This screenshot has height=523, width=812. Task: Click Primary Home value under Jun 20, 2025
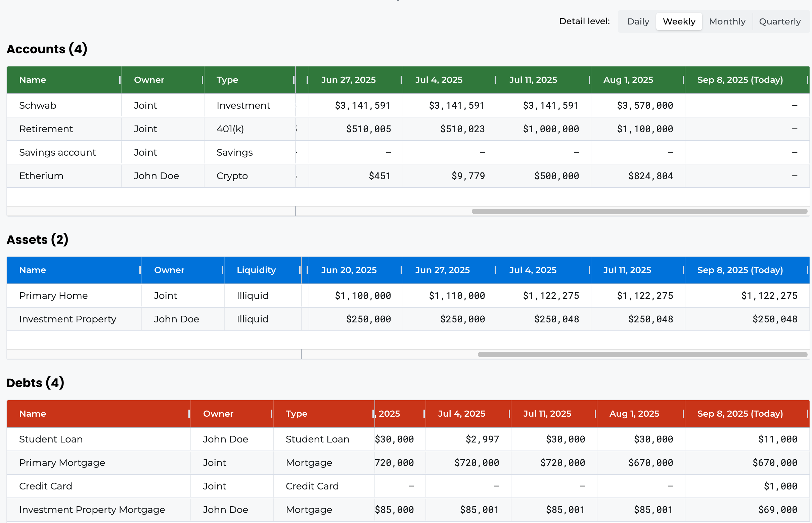pos(362,296)
